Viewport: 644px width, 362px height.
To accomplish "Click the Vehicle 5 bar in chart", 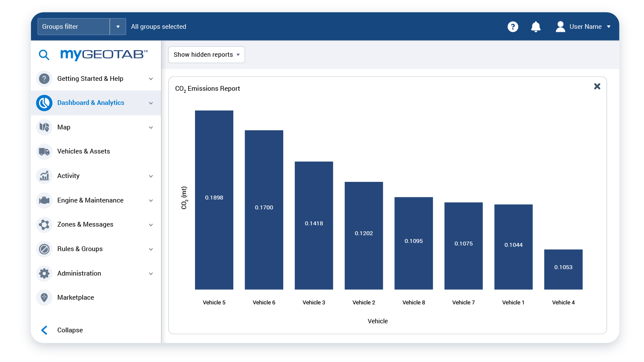I will [x=214, y=199].
